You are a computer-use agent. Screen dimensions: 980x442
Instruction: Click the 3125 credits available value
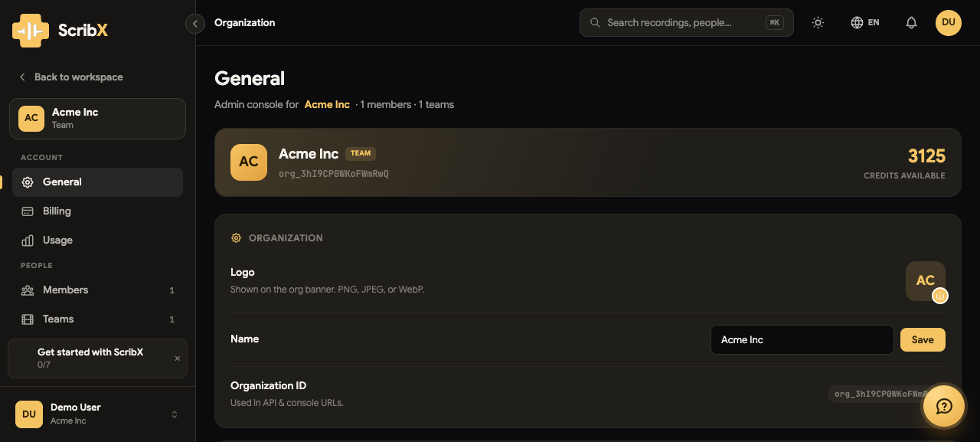926,156
